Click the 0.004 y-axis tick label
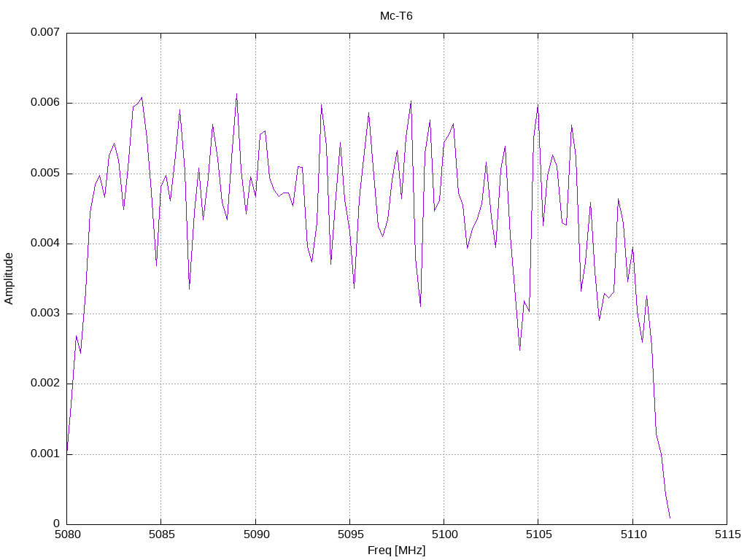The height and width of the screenshot is (560, 747). [45, 243]
